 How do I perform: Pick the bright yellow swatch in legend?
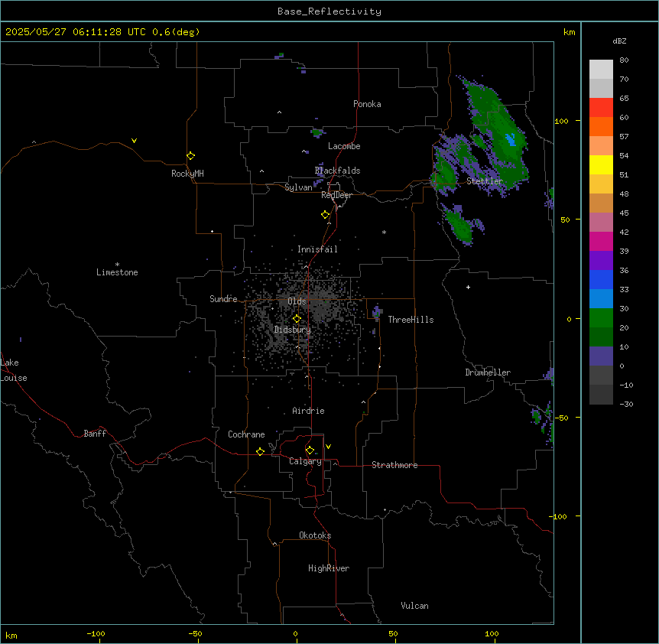pos(601,164)
